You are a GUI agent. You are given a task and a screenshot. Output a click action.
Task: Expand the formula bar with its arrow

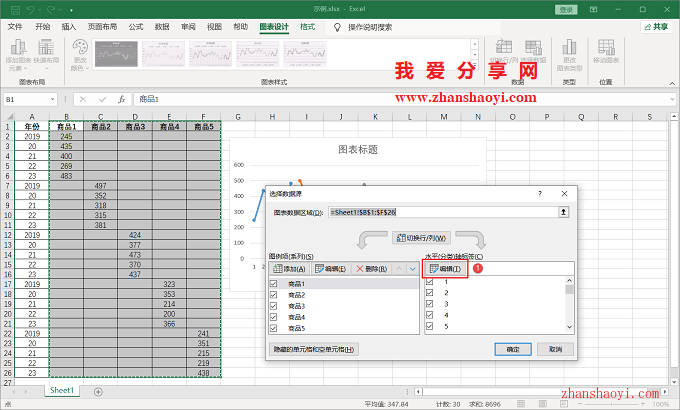coord(672,99)
